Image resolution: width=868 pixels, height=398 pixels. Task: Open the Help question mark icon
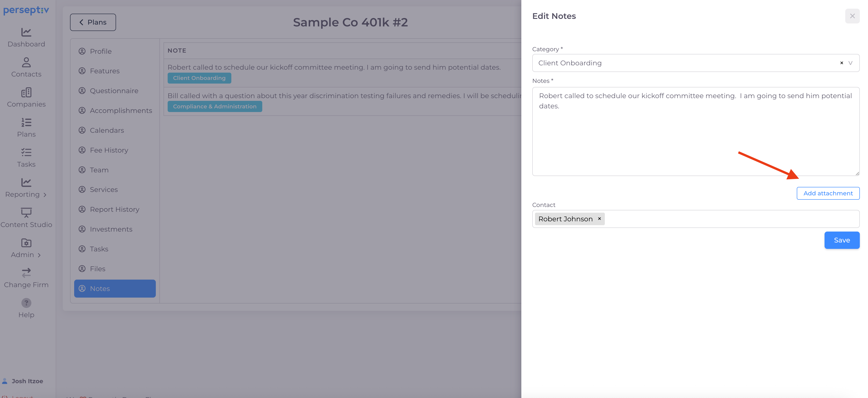26,303
